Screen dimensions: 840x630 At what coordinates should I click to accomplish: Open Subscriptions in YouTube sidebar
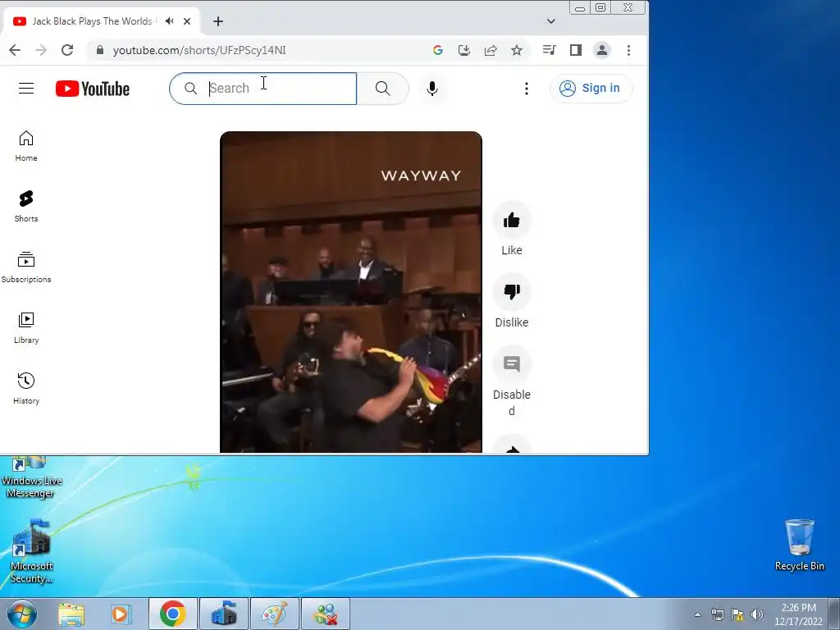click(x=26, y=267)
